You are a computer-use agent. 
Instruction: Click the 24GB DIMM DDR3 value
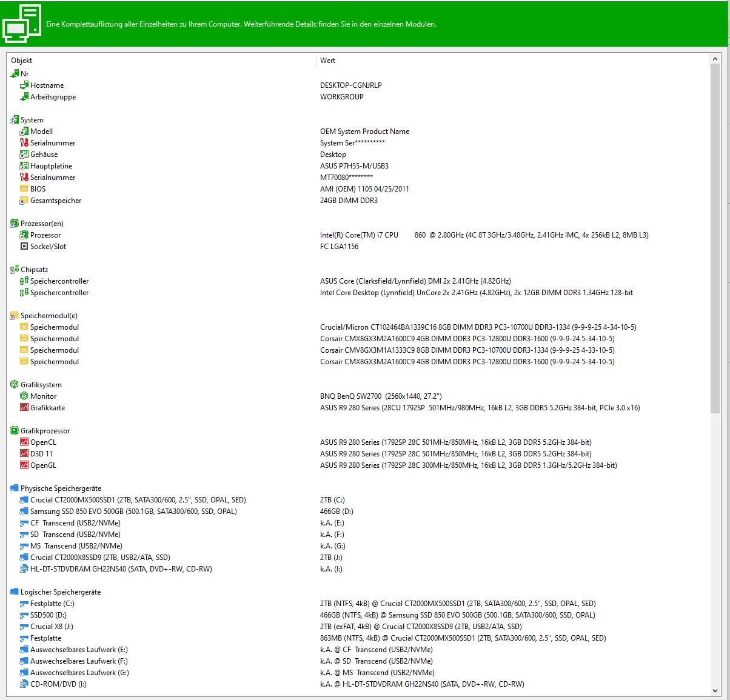click(x=349, y=201)
